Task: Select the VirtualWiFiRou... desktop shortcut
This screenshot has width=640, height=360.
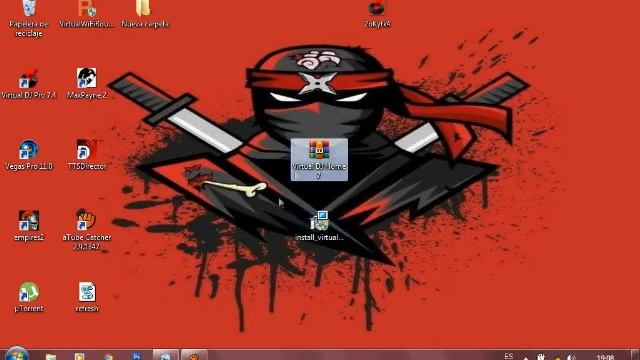Action: point(86,14)
